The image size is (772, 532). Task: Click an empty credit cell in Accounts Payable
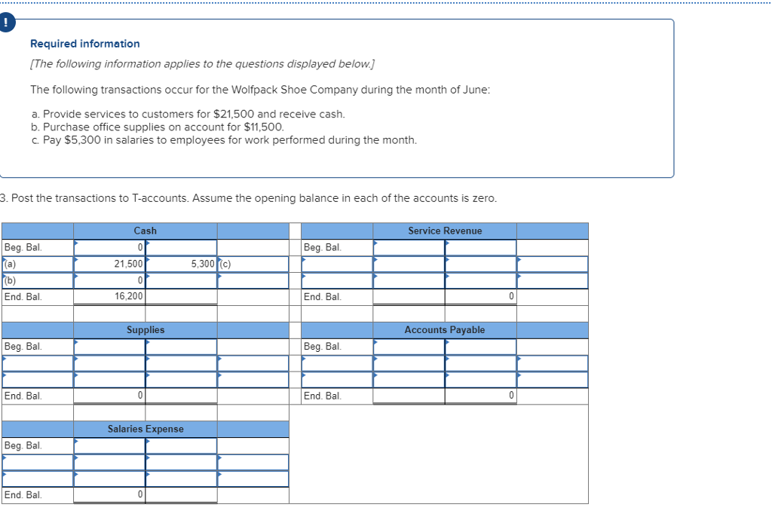480,362
